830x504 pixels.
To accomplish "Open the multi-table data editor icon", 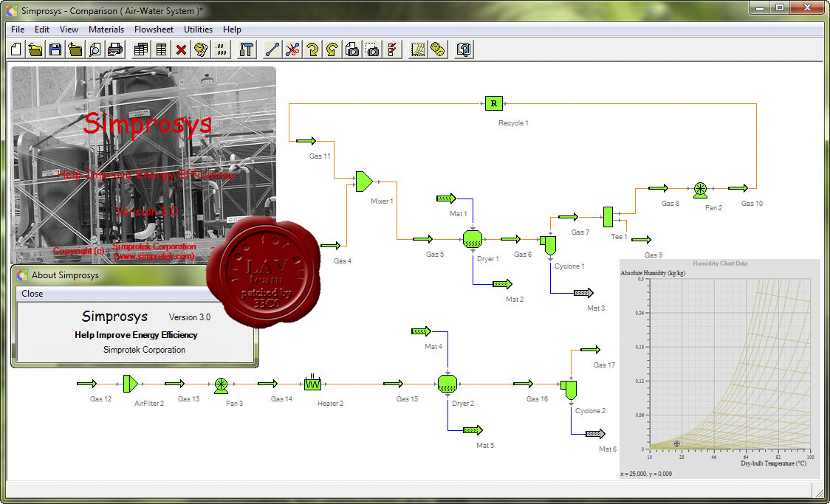I will pos(141,49).
